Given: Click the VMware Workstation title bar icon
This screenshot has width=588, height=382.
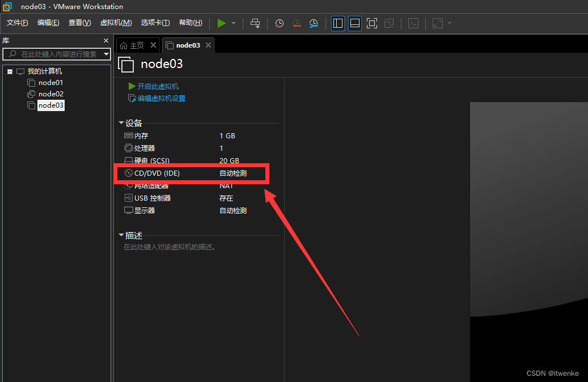Looking at the screenshot, I should (x=7, y=6).
